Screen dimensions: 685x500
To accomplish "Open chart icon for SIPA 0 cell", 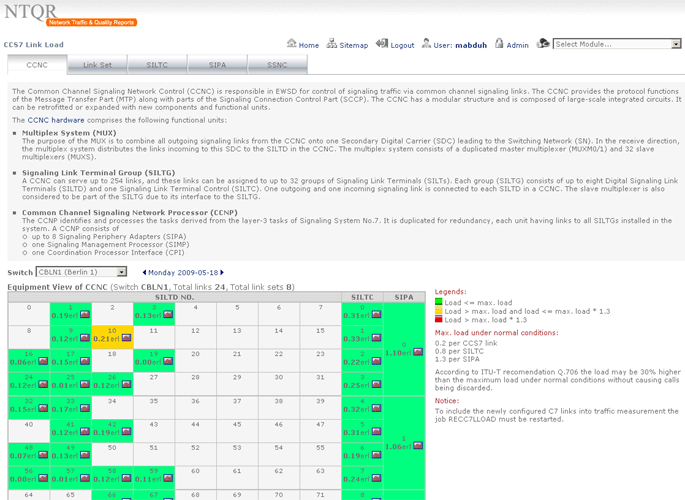I will [x=418, y=352].
